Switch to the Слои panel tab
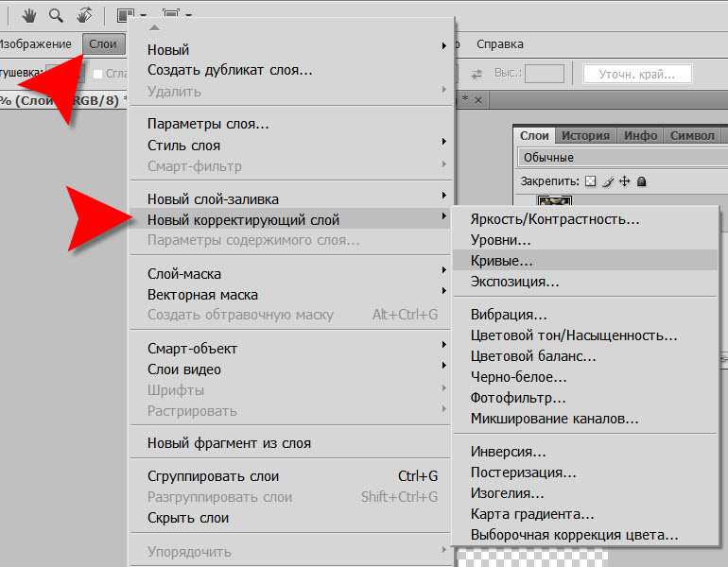This screenshot has height=567, width=728. (534, 135)
